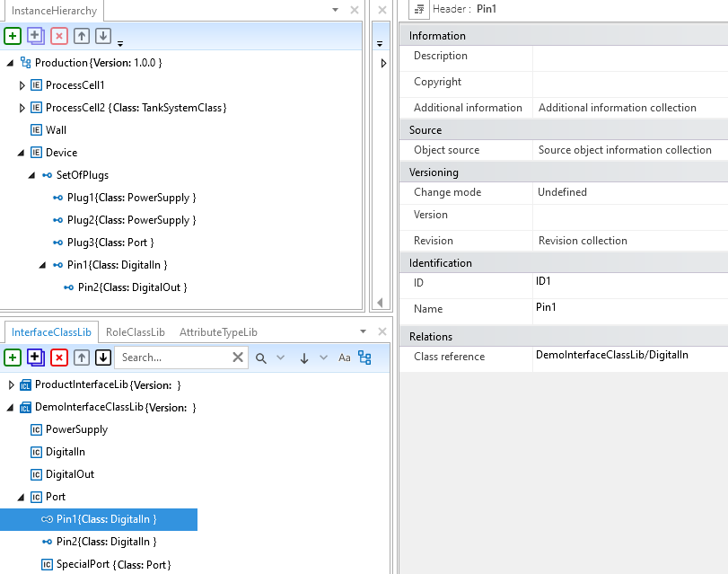This screenshot has width=728, height=574.
Task: Click the move up arrow in InstanceHierarchy toolbar
Action: [x=82, y=36]
